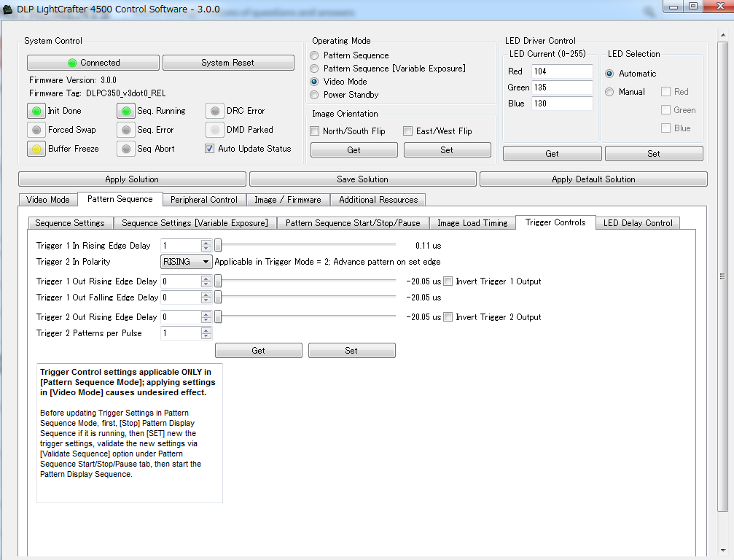Select Pattern Sequence [Variable Exposure] mode

click(315, 69)
